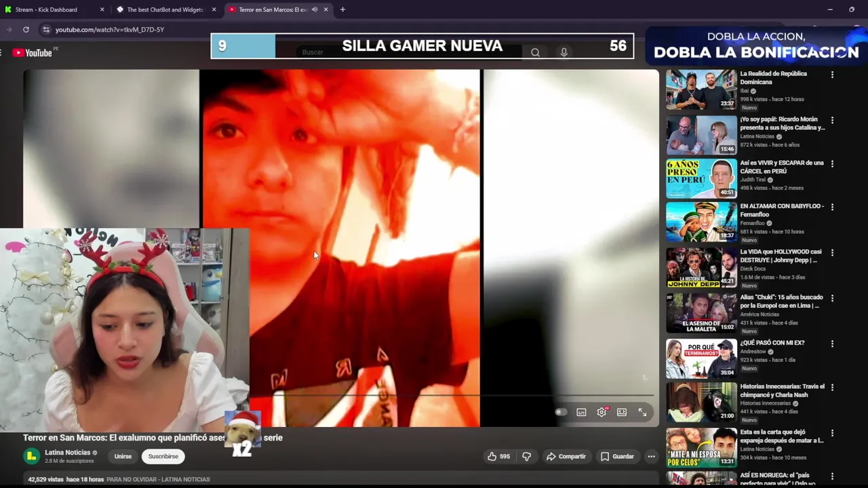Open Historias Innecesarias Travis el chimpancé video

click(701, 402)
